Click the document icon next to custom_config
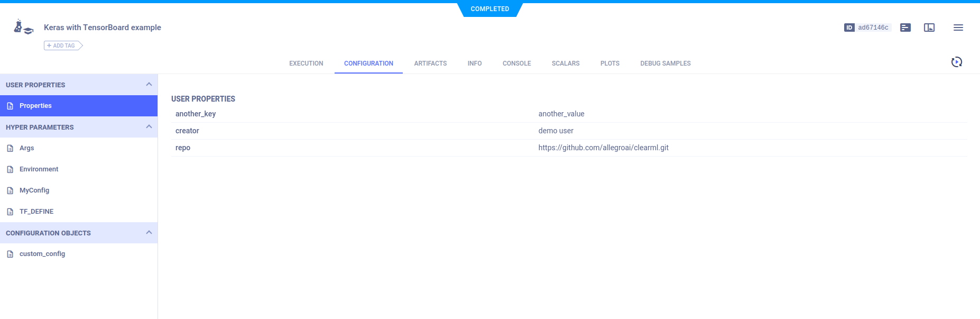The width and height of the screenshot is (980, 319). coord(10,254)
